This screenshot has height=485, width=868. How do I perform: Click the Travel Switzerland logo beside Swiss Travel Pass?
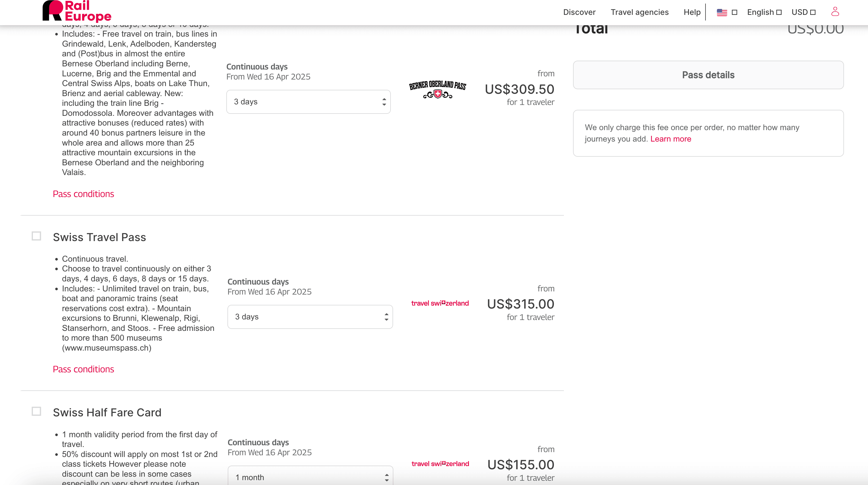(x=440, y=303)
